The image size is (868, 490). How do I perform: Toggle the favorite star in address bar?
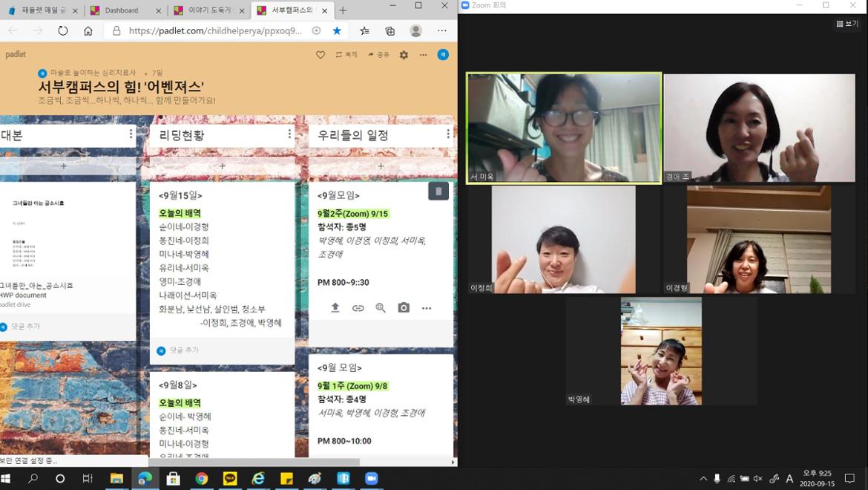point(337,31)
